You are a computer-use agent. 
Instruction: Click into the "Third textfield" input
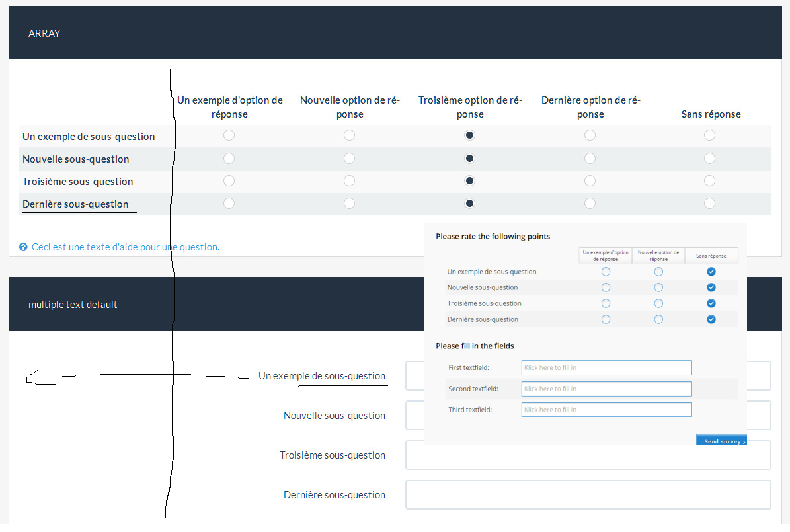606,410
